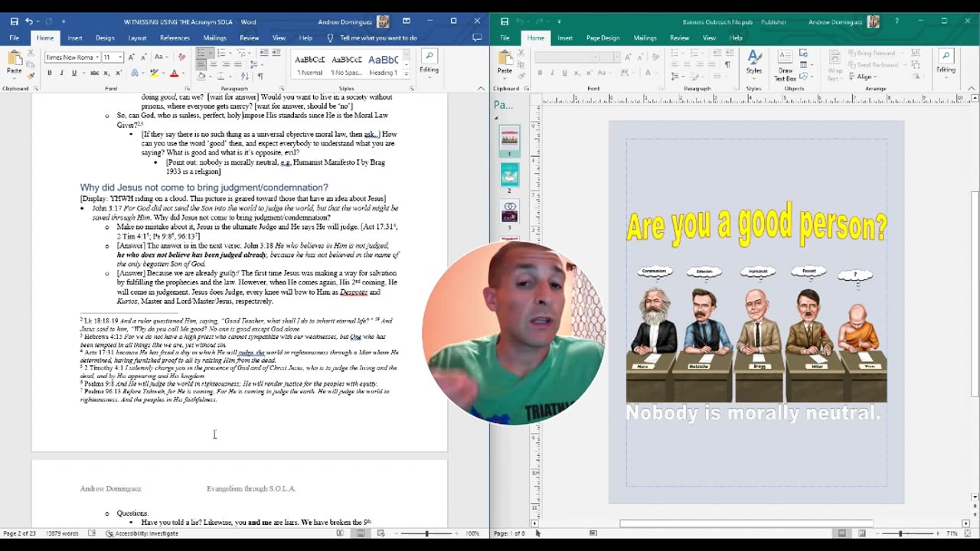980x551 pixels.
Task: Open Page Design tab in Publisher
Action: (x=603, y=37)
